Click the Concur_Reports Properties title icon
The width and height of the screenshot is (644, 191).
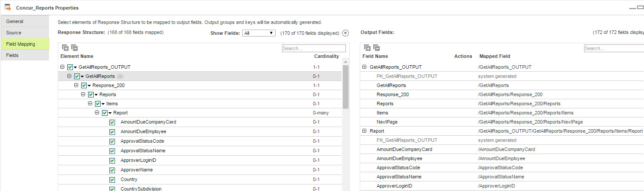8,7
